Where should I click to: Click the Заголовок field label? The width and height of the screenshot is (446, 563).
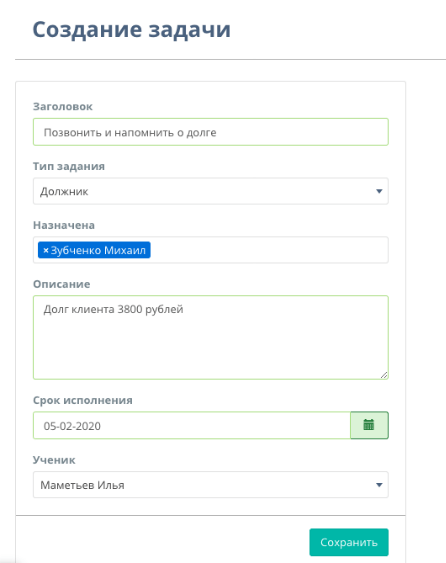[x=63, y=107]
